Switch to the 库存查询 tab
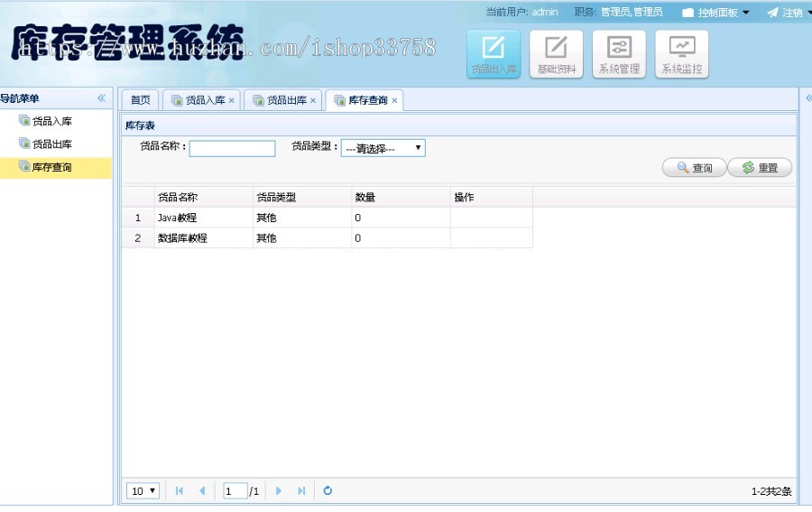This screenshot has width=812, height=512. point(364,100)
